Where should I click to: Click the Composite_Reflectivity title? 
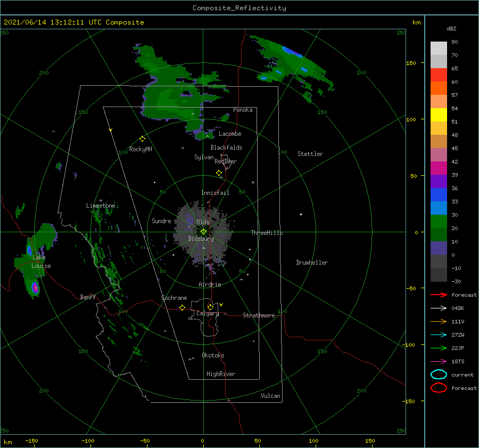240,8
